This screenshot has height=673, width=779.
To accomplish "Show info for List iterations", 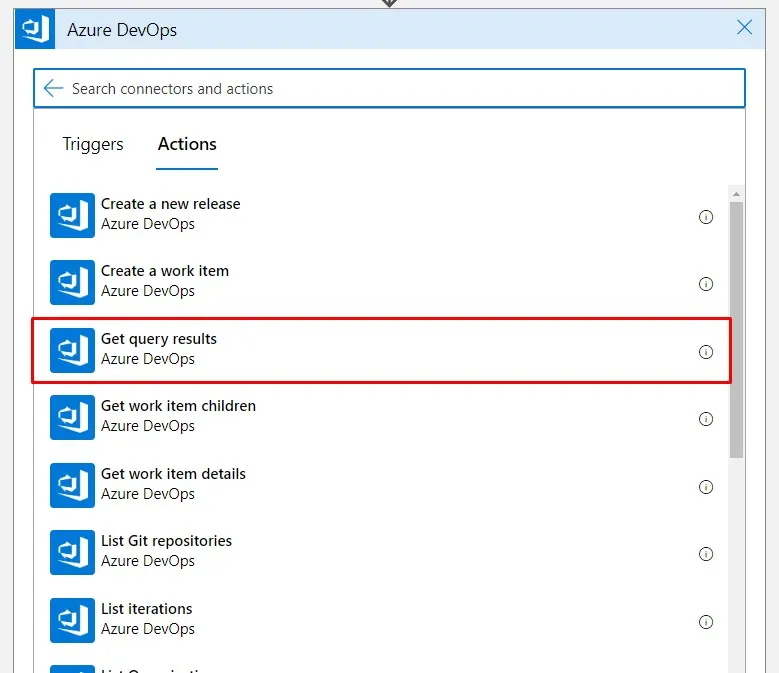I will coord(705,622).
